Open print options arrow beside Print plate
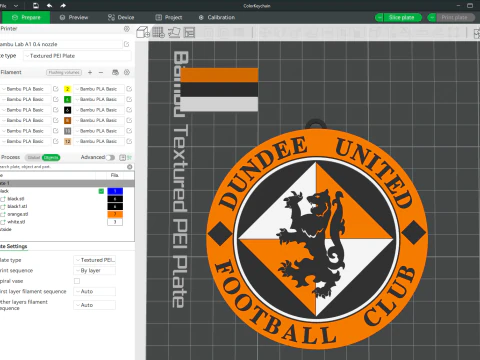The height and width of the screenshot is (360, 480). point(432,17)
